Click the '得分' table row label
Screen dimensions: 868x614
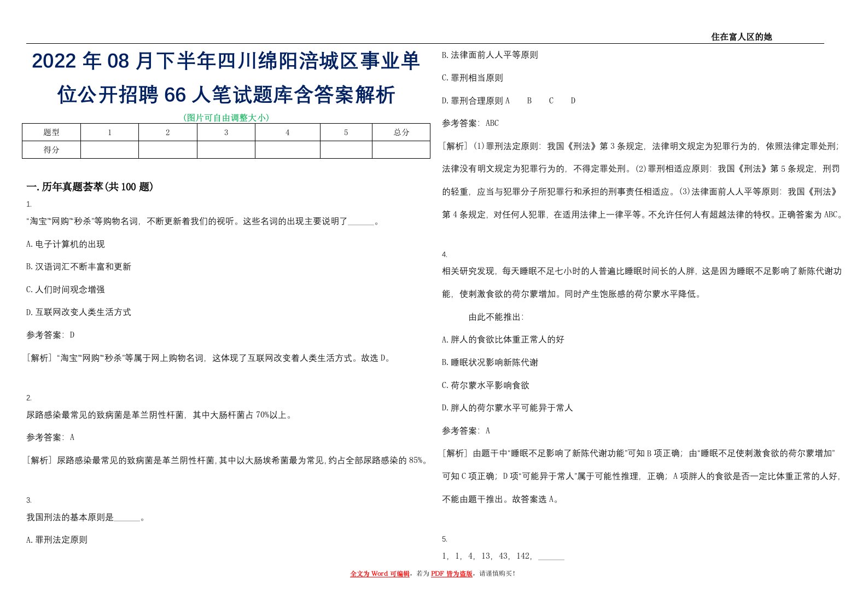51,150
